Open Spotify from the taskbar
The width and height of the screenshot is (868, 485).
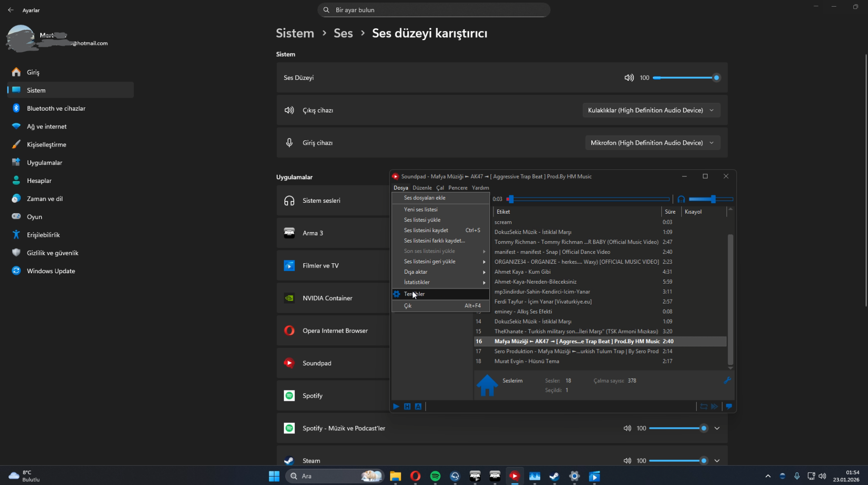(x=435, y=476)
